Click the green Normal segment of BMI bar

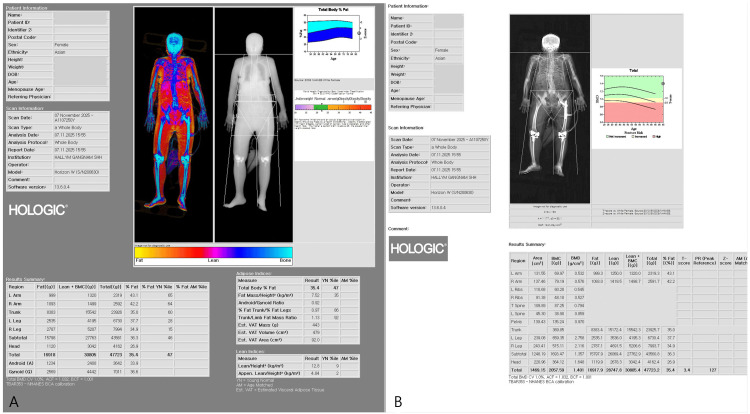[320, 108]
